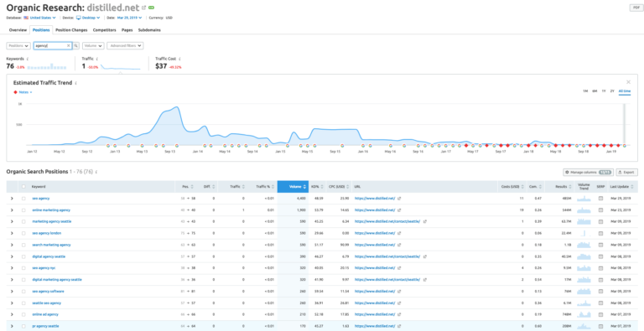Clear the 'agency' keyword filter with X
Screen dimensions: 644x331
click(69, 45)
